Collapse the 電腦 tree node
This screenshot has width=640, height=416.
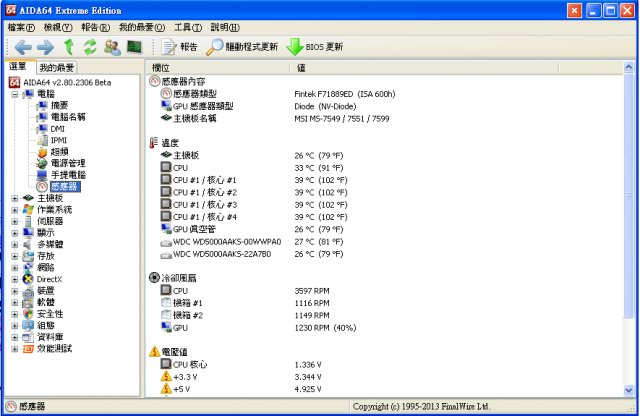tap(15, 94)
